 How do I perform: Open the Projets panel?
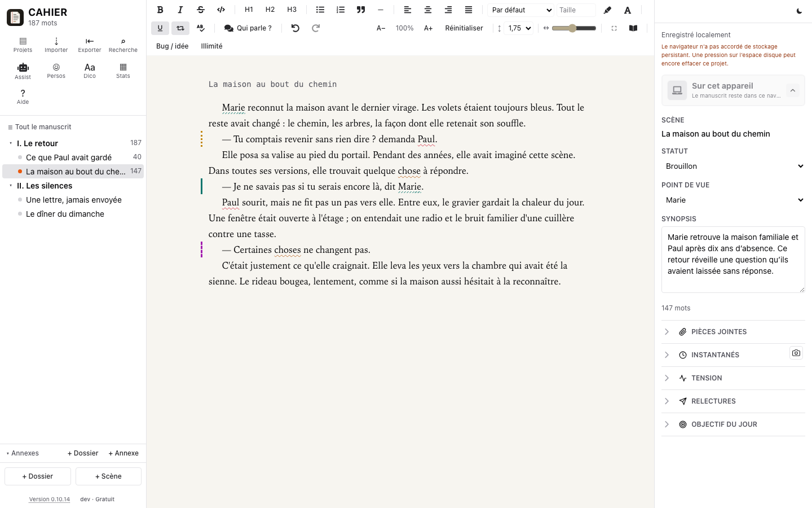coord(23,45)
